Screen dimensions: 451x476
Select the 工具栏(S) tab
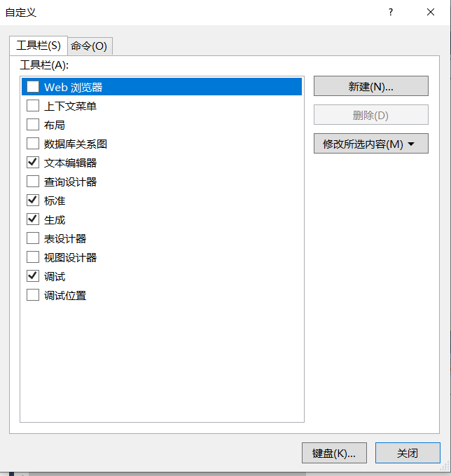tap(39, 46)
